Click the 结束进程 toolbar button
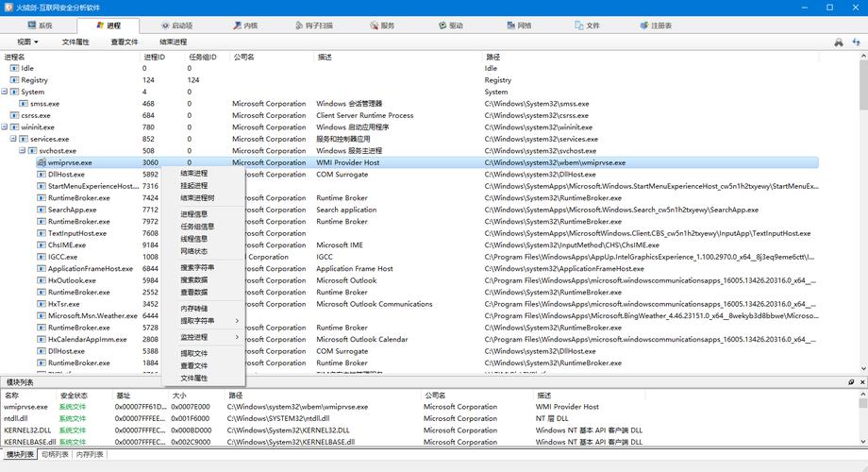Image resolution: width=868 pixels, height=472 pixels. (x=174, y=42)
